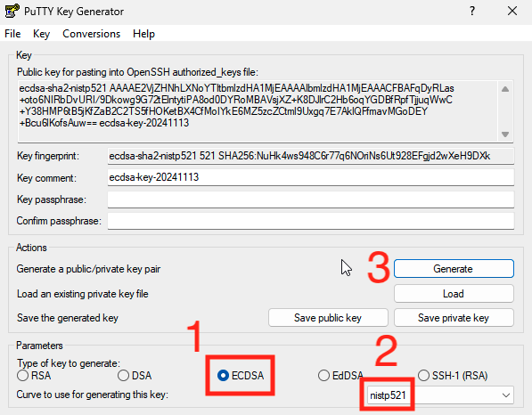Click the 'Key fingerprint:' label

tap(48, 156)
